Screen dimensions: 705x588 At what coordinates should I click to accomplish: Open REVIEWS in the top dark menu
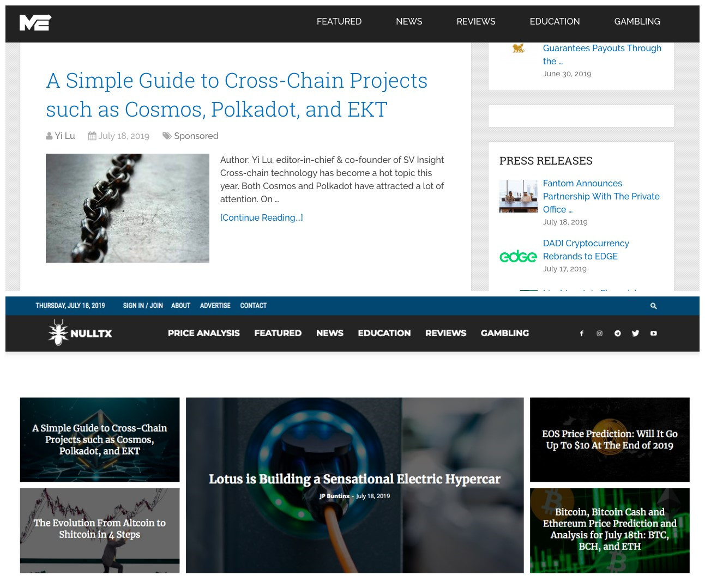[476, 22]
